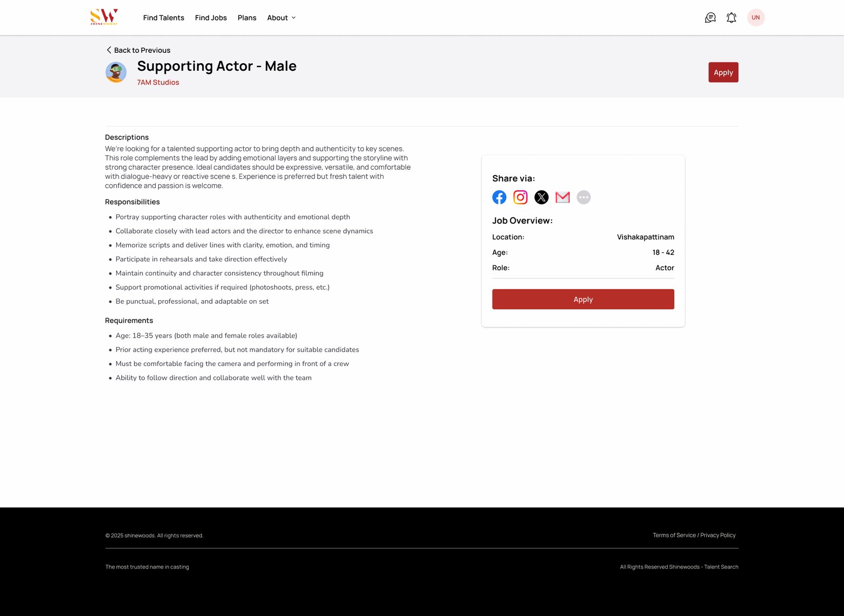Click 'Must be comfortable facing the camera' requirement
Screen dimensions: 844x616
click(x=232, y=364)
